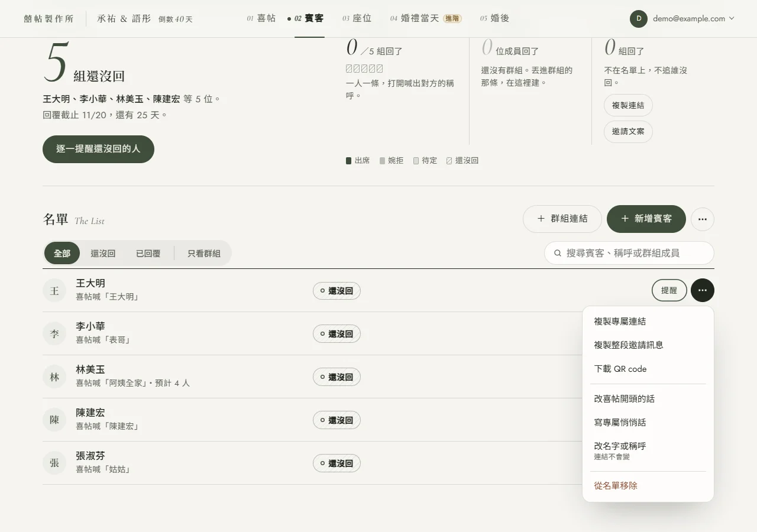Click the search magnifier icon

[557, 253]
